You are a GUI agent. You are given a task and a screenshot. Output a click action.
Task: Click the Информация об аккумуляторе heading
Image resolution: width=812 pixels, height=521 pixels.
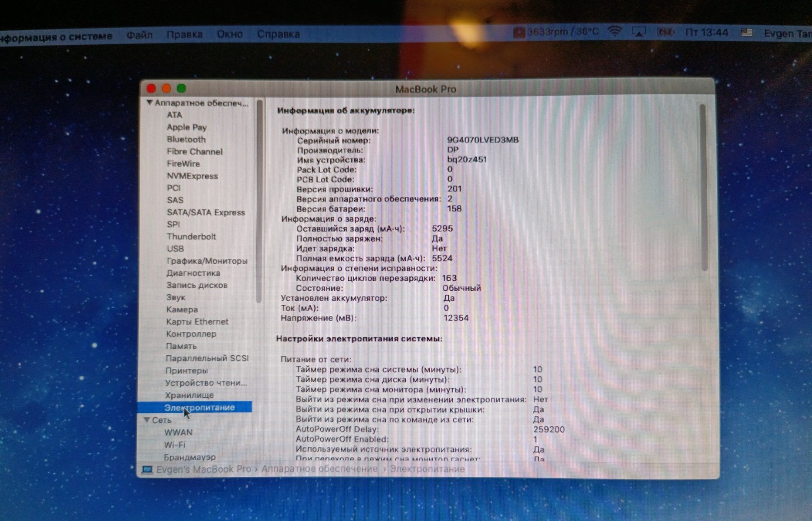pos(346,110)
